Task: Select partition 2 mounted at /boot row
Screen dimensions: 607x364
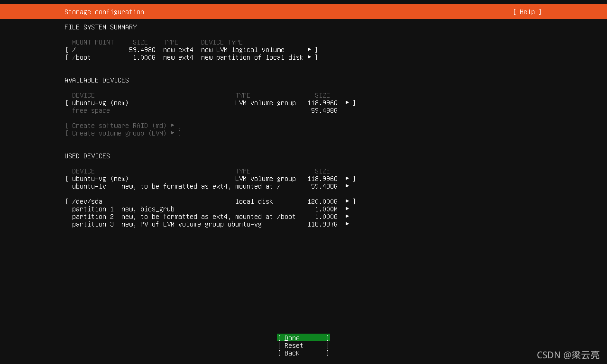Action: [211, 217]
